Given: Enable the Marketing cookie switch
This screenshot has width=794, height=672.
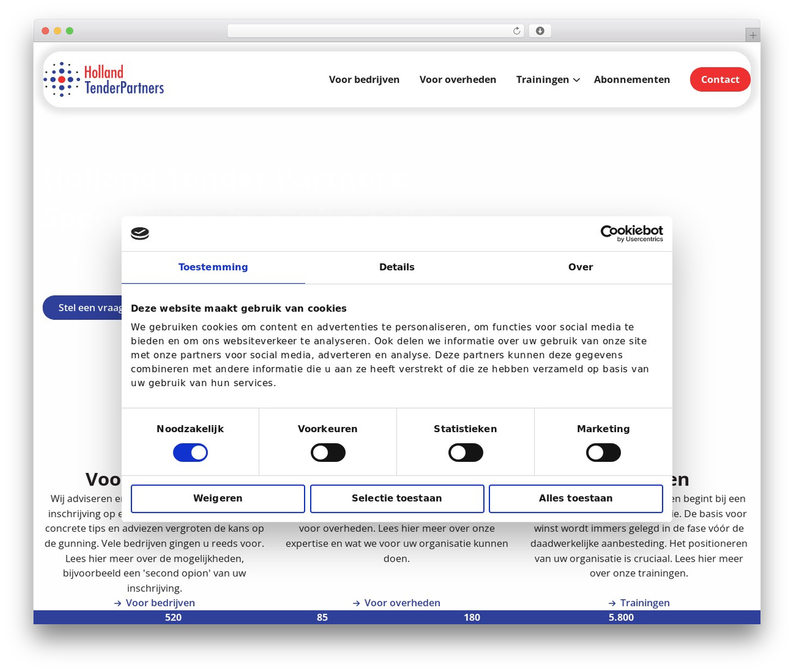Looking at the screenshot, I should (x=604, y=453).
